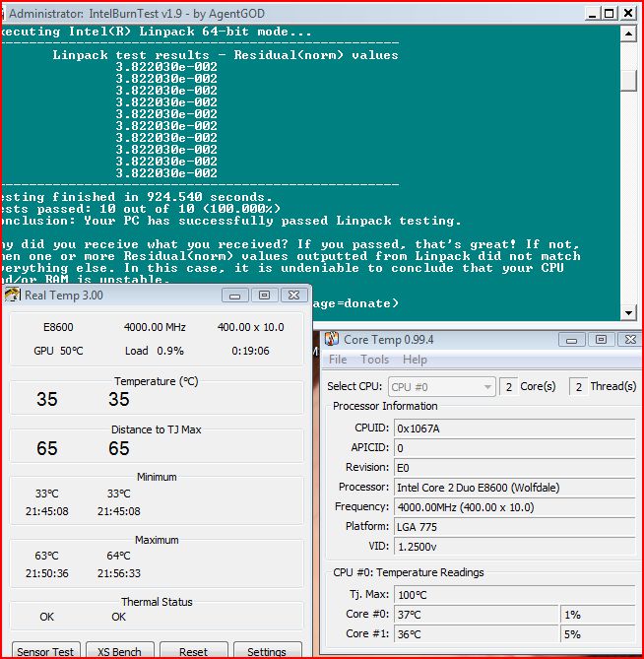Click 4000.00 MHz reading in Real Temp

click(155, 327)
